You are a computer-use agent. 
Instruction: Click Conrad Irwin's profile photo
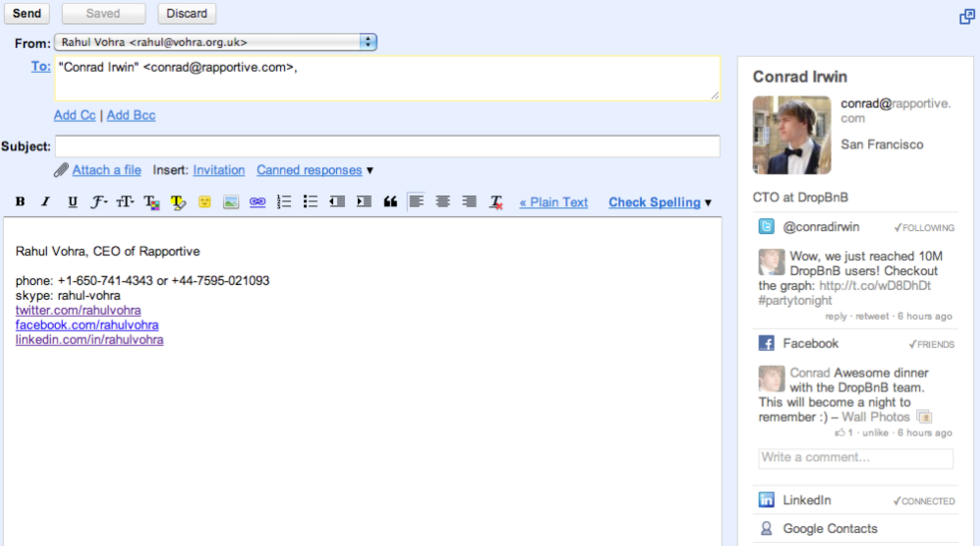point(792,135)
